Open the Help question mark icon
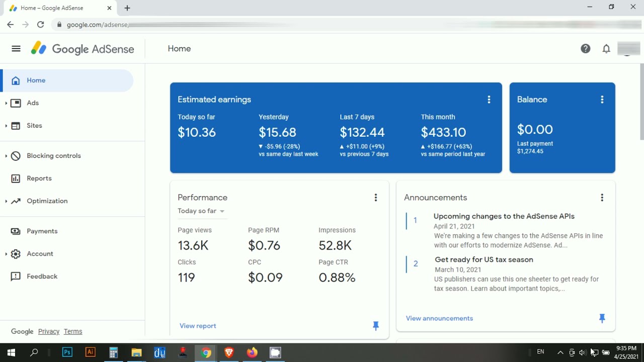 click(x=586, y=49)
